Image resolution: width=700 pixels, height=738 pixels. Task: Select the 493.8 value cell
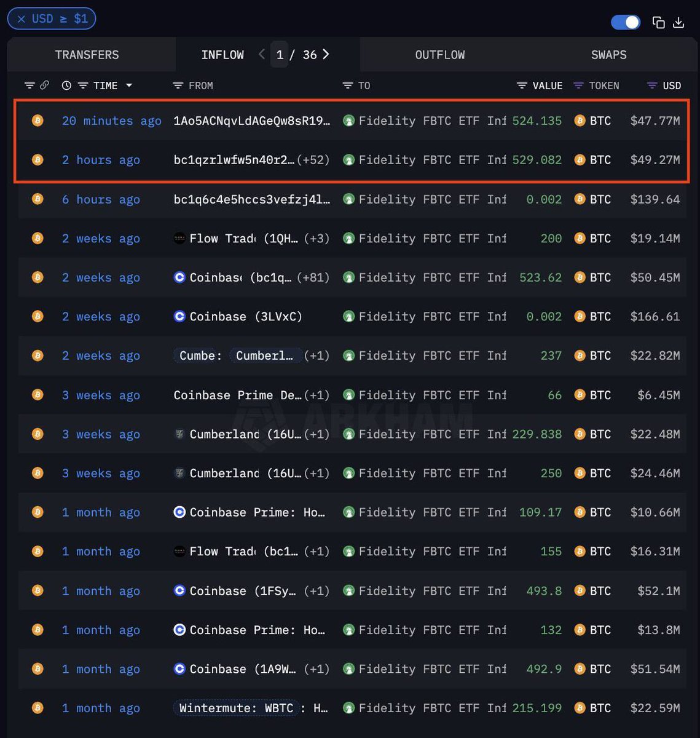click(544, 591)
